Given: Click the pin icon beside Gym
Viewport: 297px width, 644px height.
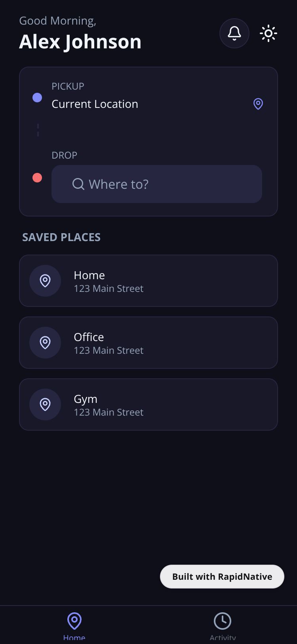Looking at the screenshot, I should click(x=45, y=404).
